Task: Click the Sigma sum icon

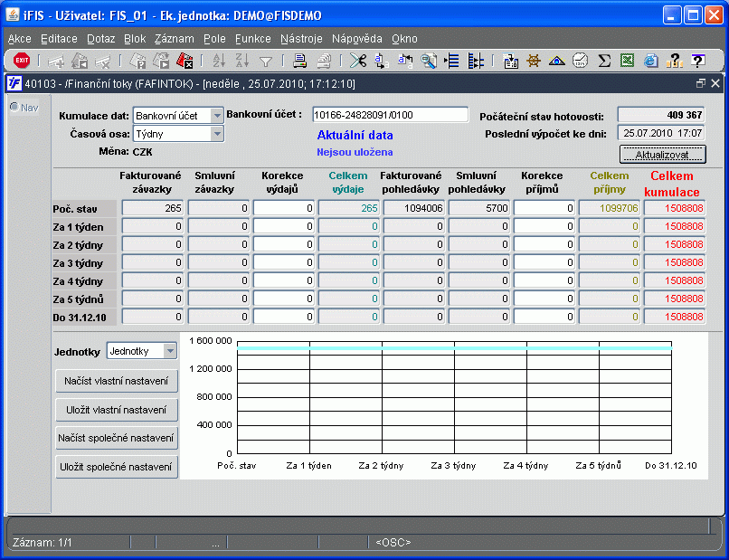Action: tap(603, 61)
